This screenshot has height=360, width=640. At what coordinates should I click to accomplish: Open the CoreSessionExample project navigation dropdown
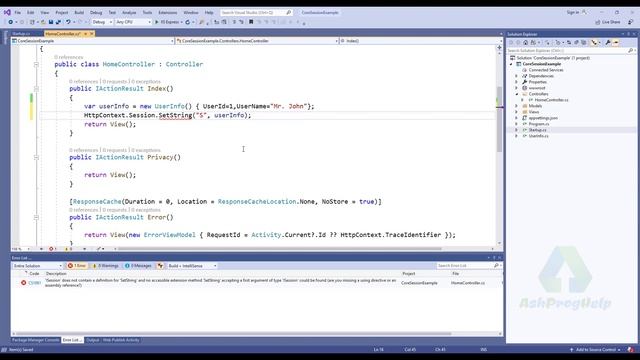pyautogui.click(x=93, y=41)
